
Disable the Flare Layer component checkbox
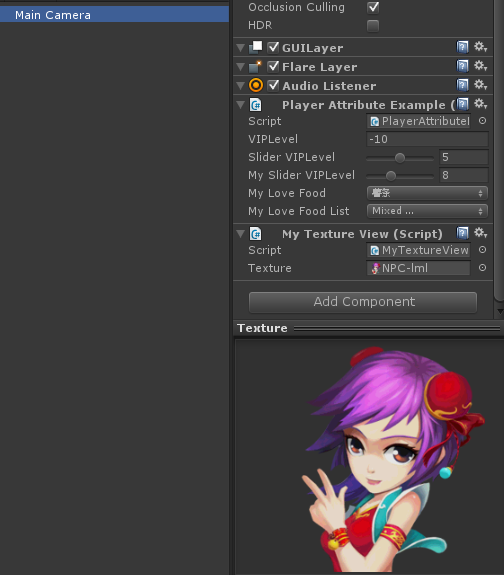[x=273, y=66]
